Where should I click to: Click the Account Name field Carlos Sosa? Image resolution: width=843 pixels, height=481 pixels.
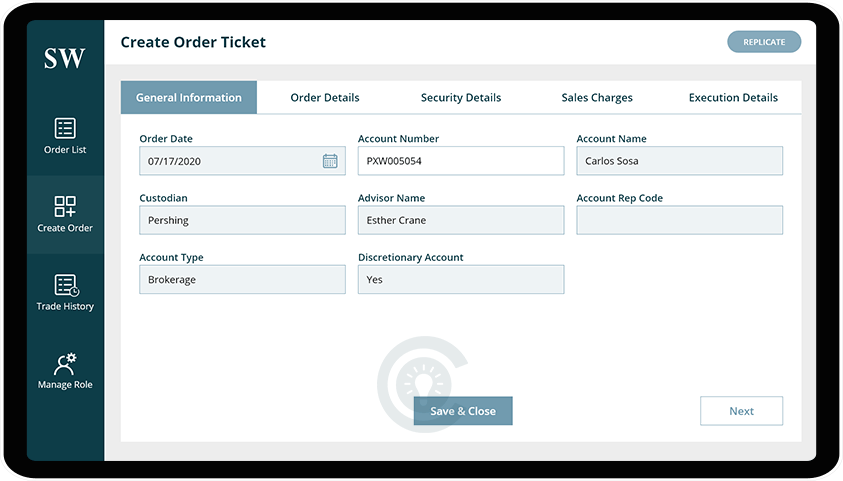[680, 161]
